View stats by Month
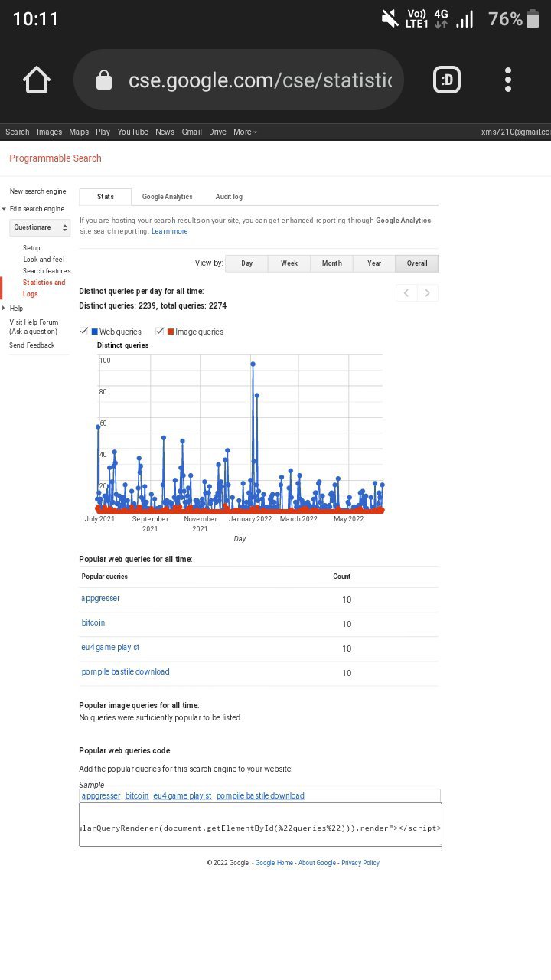551x980 pixels. click(x=331, y=263)
